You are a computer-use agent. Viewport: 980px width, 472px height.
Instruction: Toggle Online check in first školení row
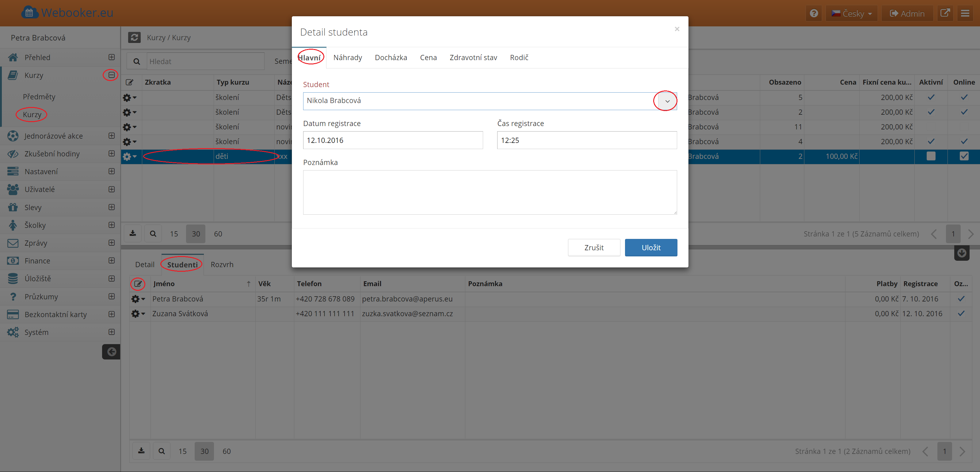[x=964, y=98]
